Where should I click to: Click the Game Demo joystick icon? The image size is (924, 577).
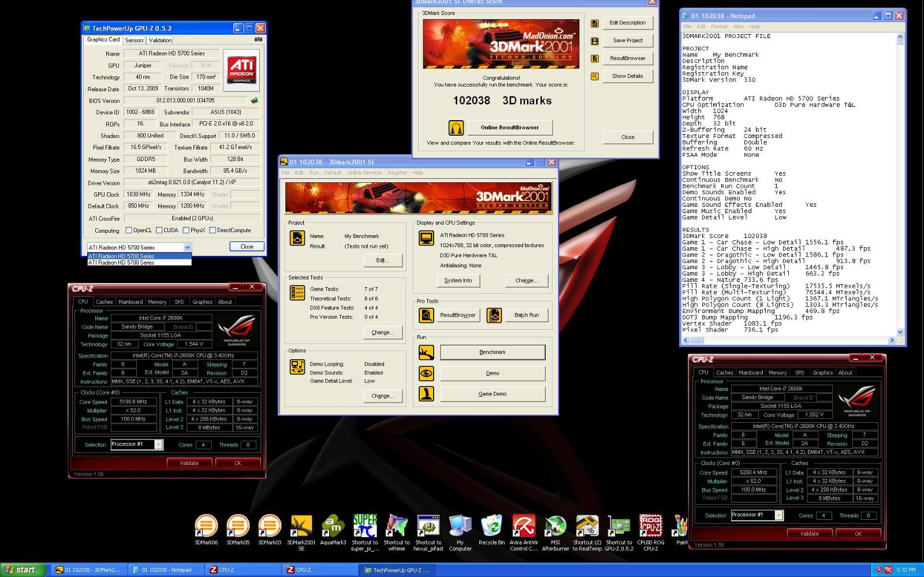(x=426, y=394)
